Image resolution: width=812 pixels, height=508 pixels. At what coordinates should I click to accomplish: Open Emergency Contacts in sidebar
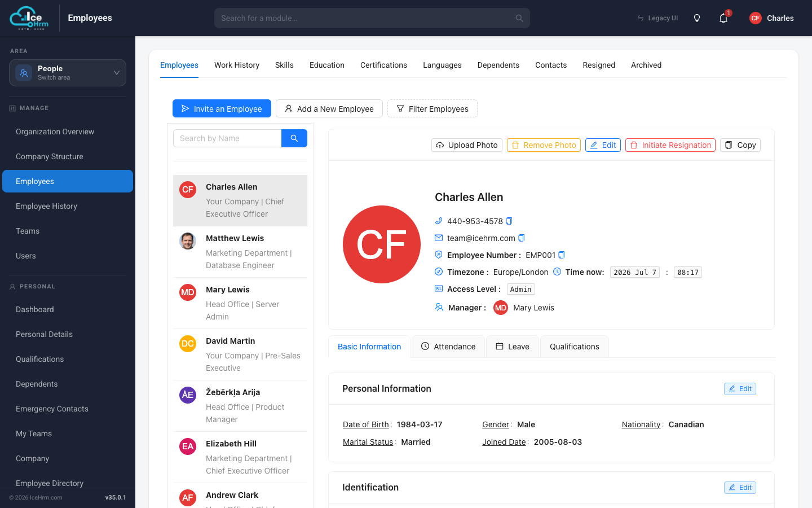[x=68, y=409]
